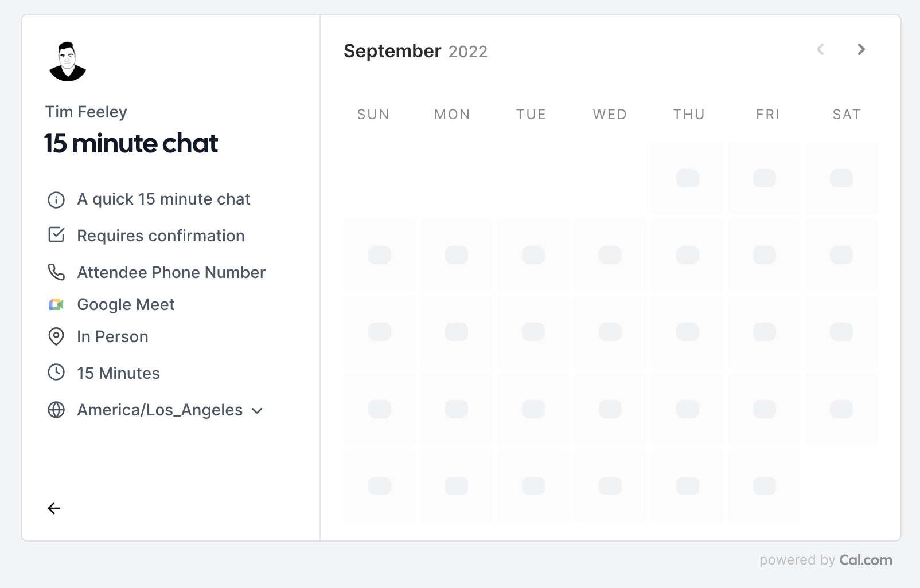Click the clock icon beside 15 Minutes
Image resolution: width=920 pixels, height=588 pixels.
coord(56,373)
